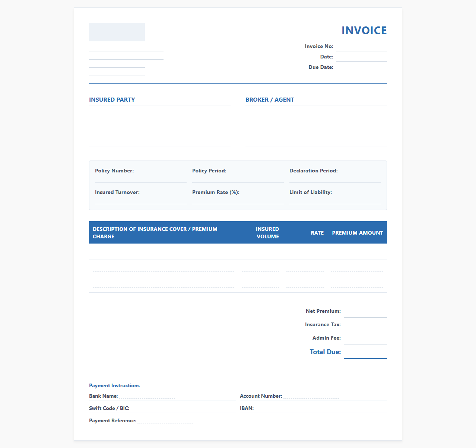Image resolution: width=476 pixels, height=448 pixels.
Task: Click the Date field below Invoice No
Action: point(361,57)
